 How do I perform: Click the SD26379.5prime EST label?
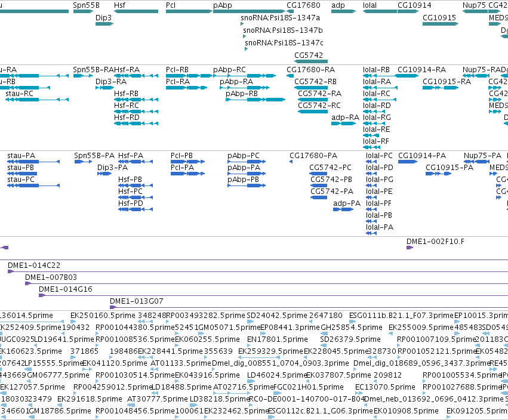[350, 339]
